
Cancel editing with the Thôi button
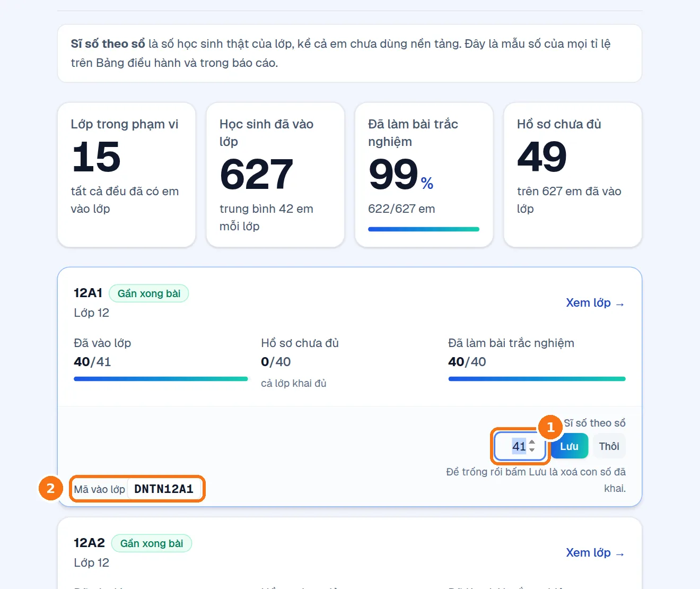tap(609, 446)
